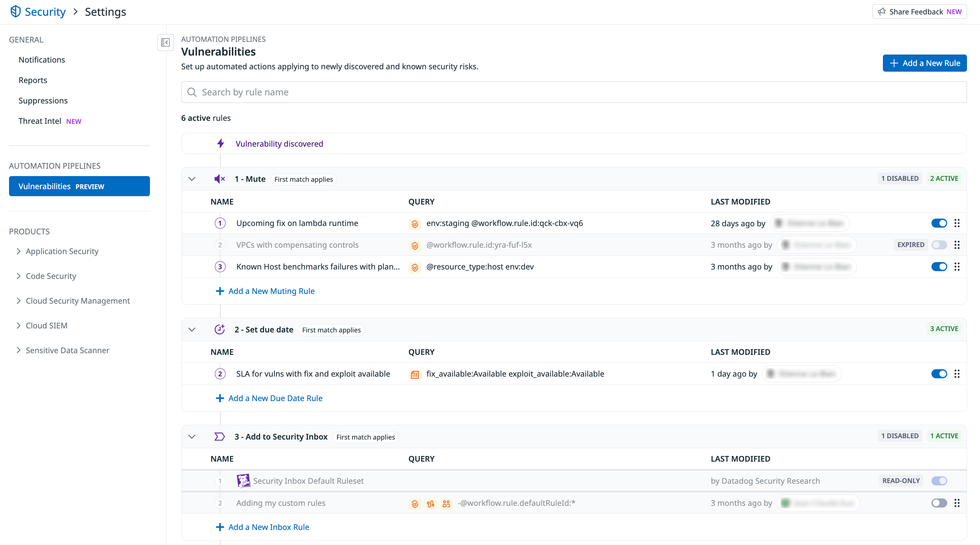Viewport: 980px width, 545px height.
Task: Focus the Search by rule name field
Action: (574, 92)
